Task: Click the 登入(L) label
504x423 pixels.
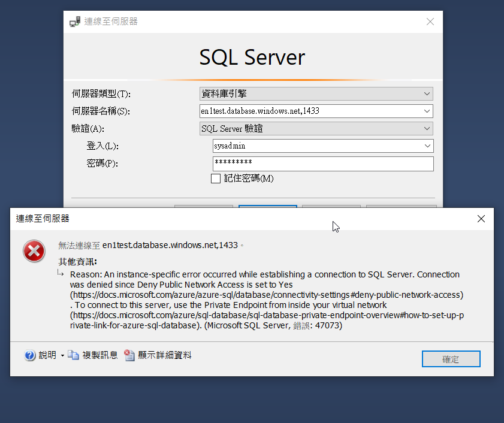Action: point(102,146)
